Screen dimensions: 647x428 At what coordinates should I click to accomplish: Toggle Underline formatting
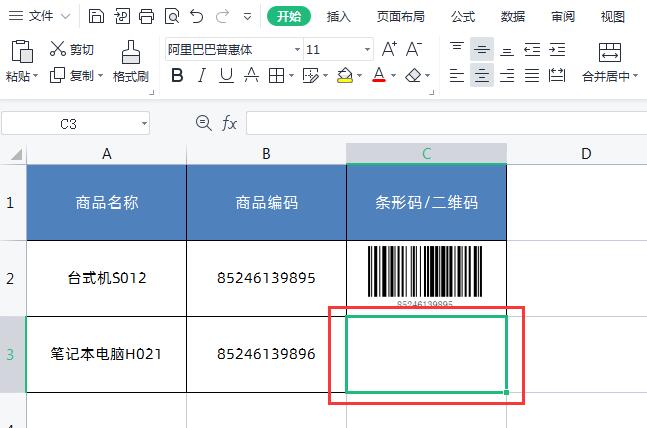click(226, 76)
